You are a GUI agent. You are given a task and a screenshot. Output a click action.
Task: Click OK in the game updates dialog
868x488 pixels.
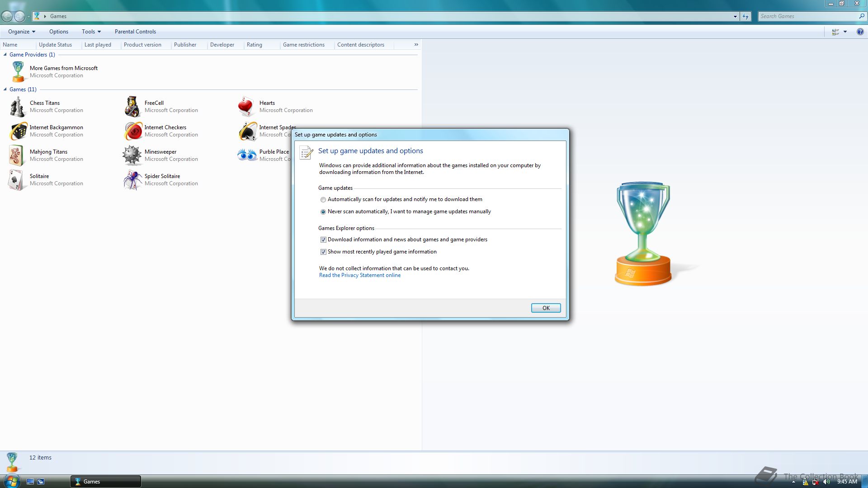pos(546,308)
